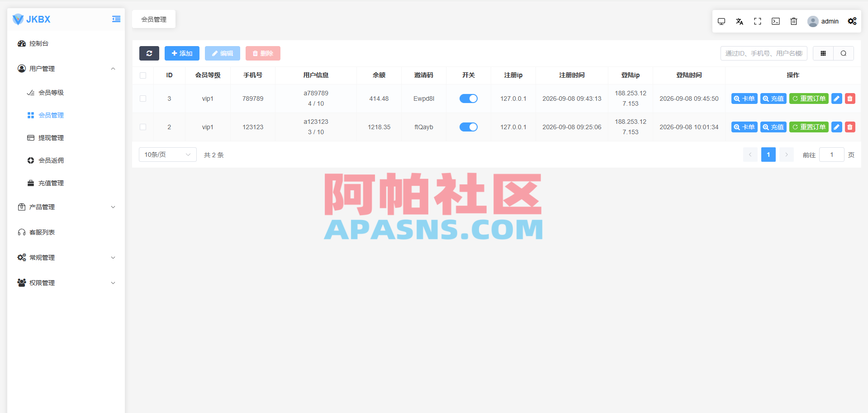Open the 客服列表 menu item
The image size is (868, 413).
point(66,232)
